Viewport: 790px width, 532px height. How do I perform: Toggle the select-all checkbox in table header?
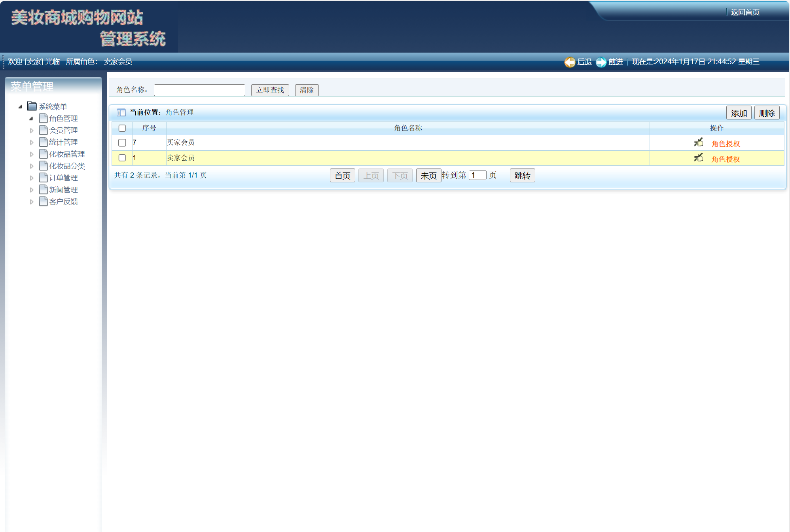click(x=122, y=128)
